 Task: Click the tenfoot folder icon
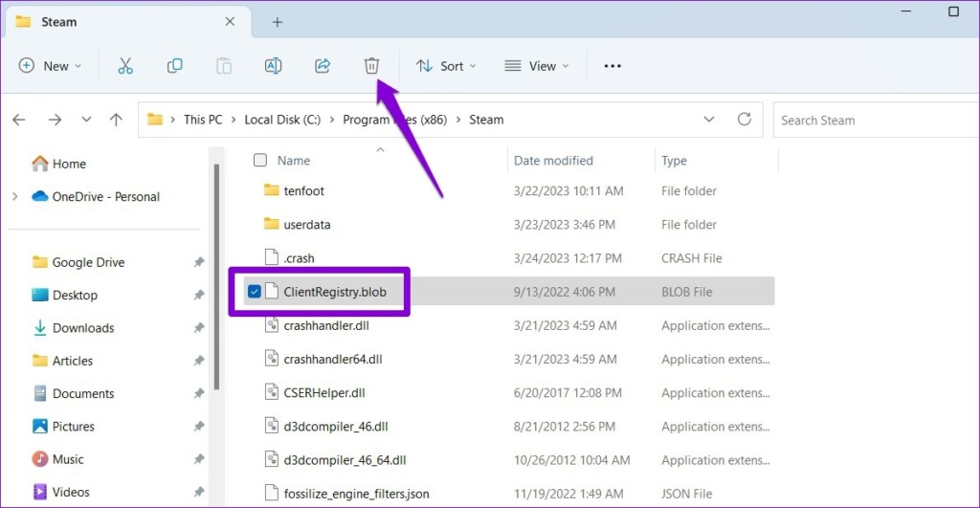pyautogui.click(x=271, y=190)
